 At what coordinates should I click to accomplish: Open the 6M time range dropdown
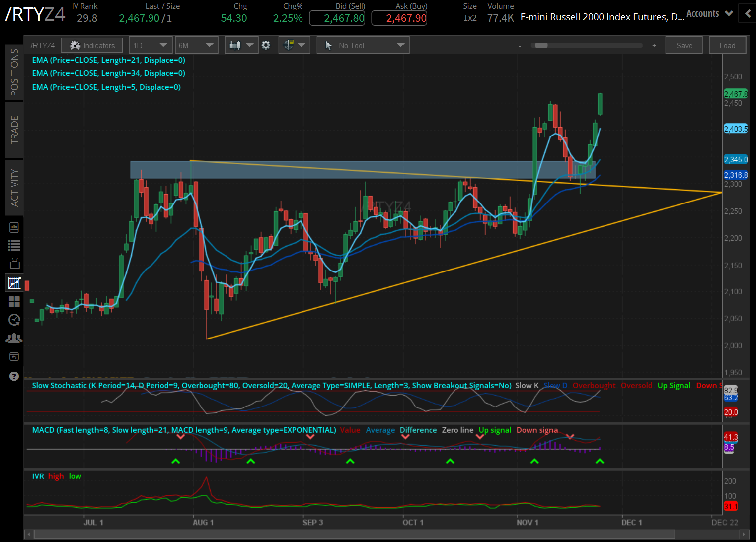[x=197, y=45]
